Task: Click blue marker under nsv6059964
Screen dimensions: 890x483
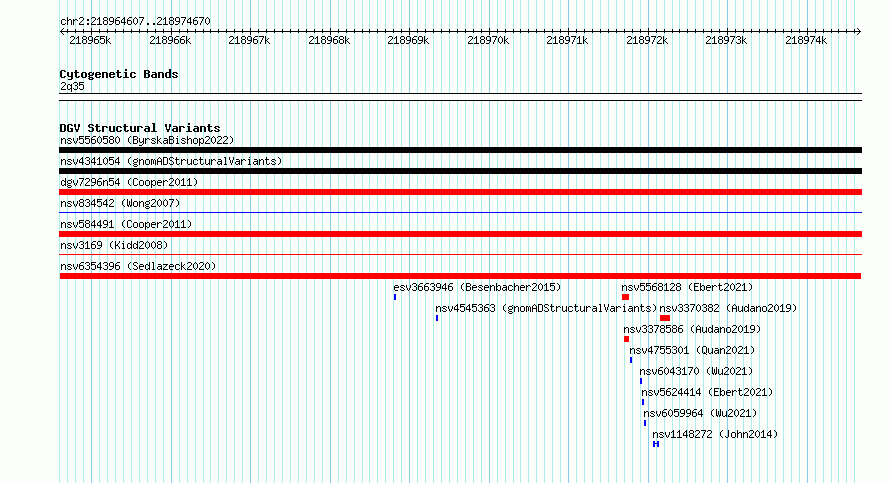Action: (645, 423)
